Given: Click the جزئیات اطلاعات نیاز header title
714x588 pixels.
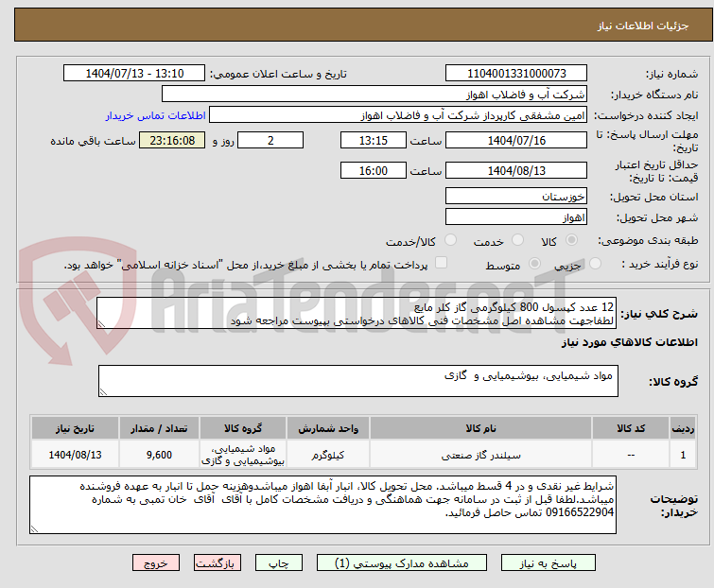Looking at the screenshot, I should point(642,26).
